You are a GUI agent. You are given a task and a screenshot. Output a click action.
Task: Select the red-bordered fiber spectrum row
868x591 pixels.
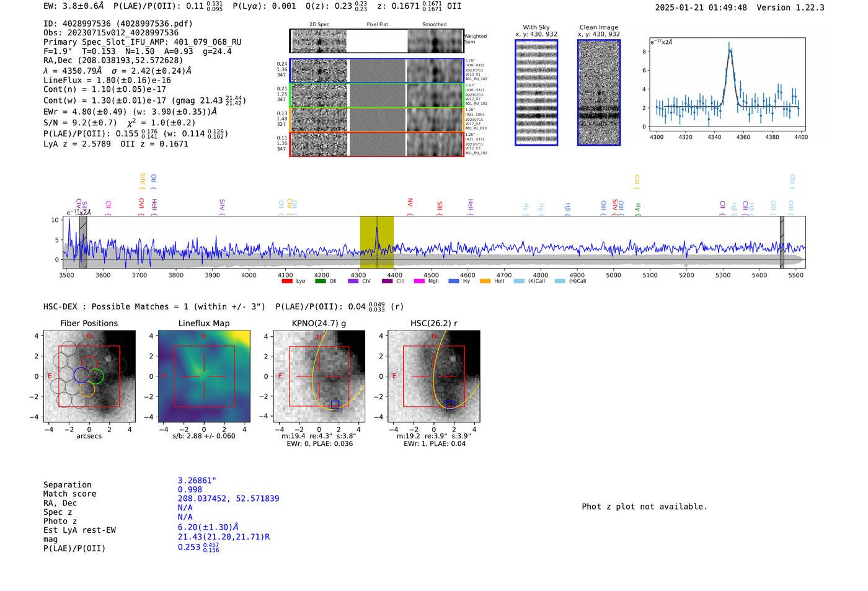tap(376, 144)
